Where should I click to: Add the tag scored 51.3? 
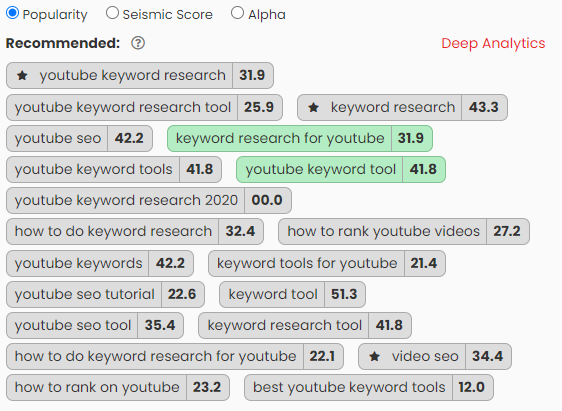click(x=292, y=295)
